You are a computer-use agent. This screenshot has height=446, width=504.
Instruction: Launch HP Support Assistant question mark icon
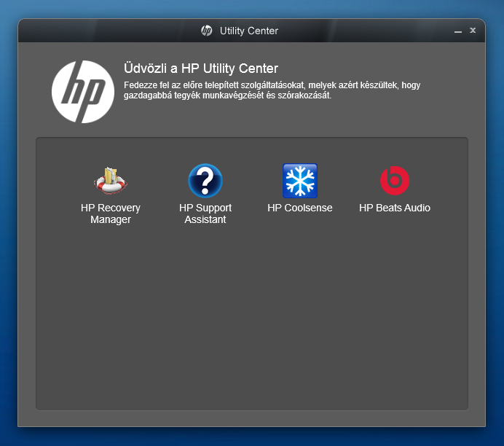[205, 181]
